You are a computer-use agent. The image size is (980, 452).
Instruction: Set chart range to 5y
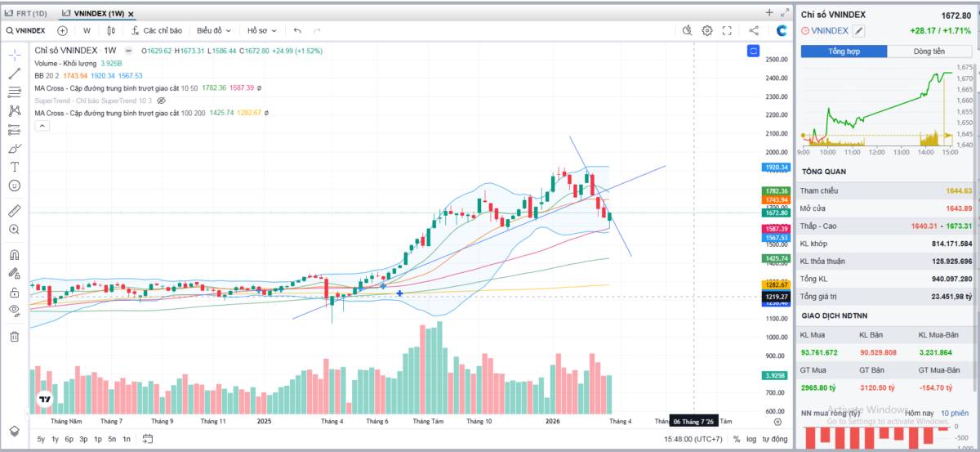[41, 439]
